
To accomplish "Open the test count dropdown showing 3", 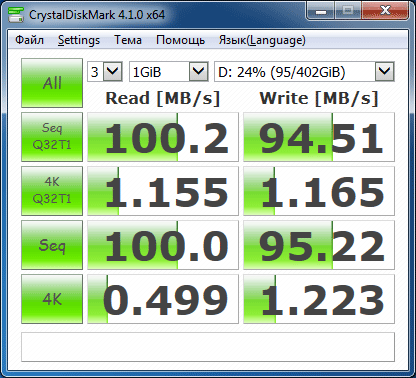I will 105,71.
